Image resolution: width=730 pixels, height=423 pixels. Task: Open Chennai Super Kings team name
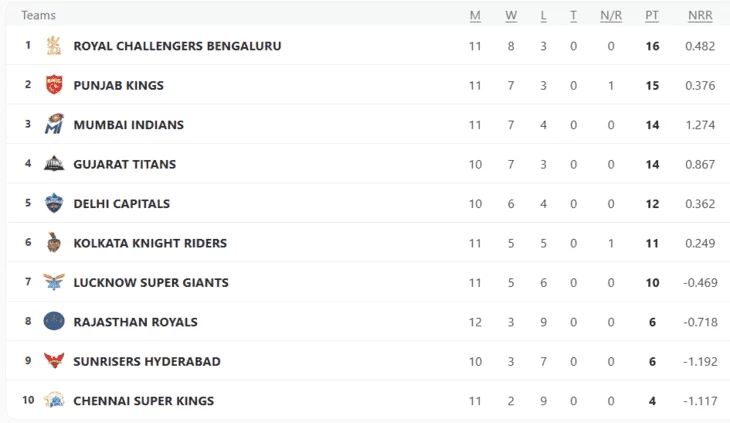click(144, 401)
